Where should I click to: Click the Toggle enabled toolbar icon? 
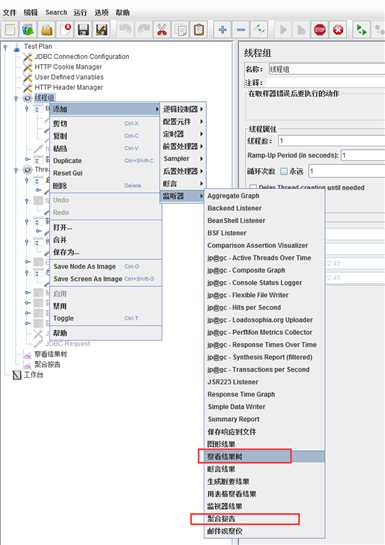[x=260, y=30]
